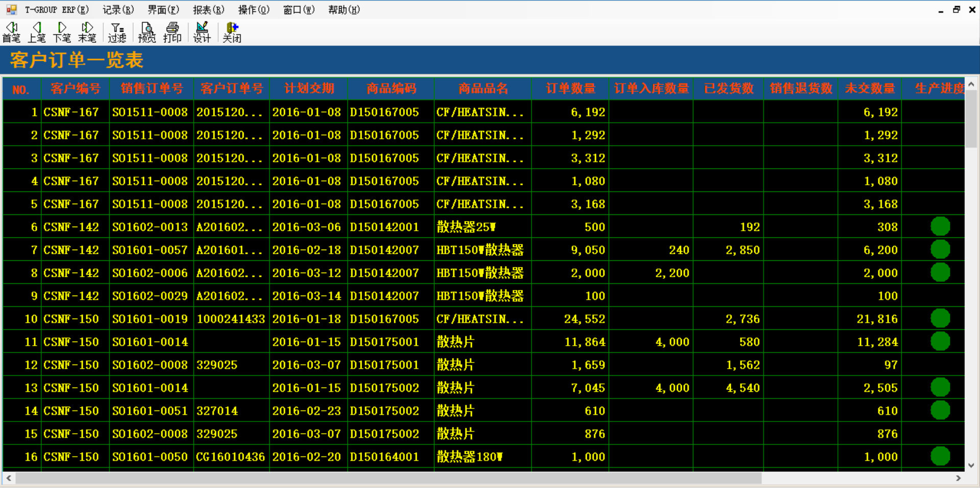Click green progress dot in row 10
The width and height of the screenshot is (980, 488).
[940, 318]
